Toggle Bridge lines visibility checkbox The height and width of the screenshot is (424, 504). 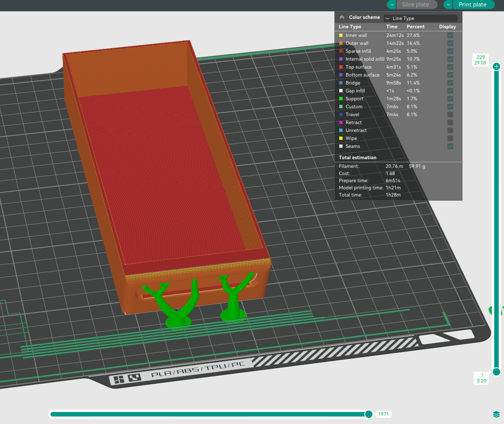coord(450,83)
